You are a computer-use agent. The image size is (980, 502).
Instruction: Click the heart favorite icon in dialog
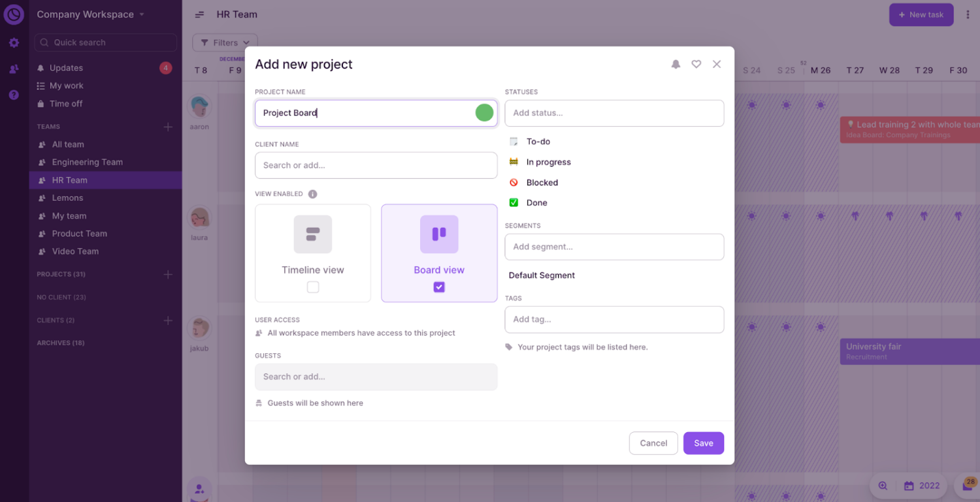(696, 64)
